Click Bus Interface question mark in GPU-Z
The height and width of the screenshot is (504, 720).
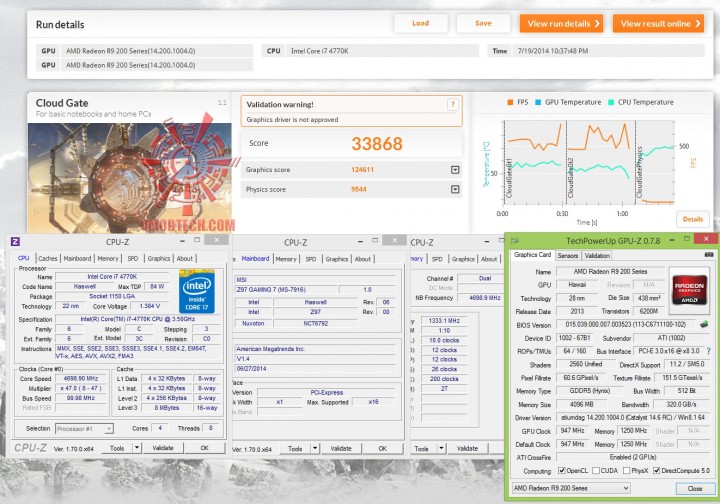coord(709,351)
